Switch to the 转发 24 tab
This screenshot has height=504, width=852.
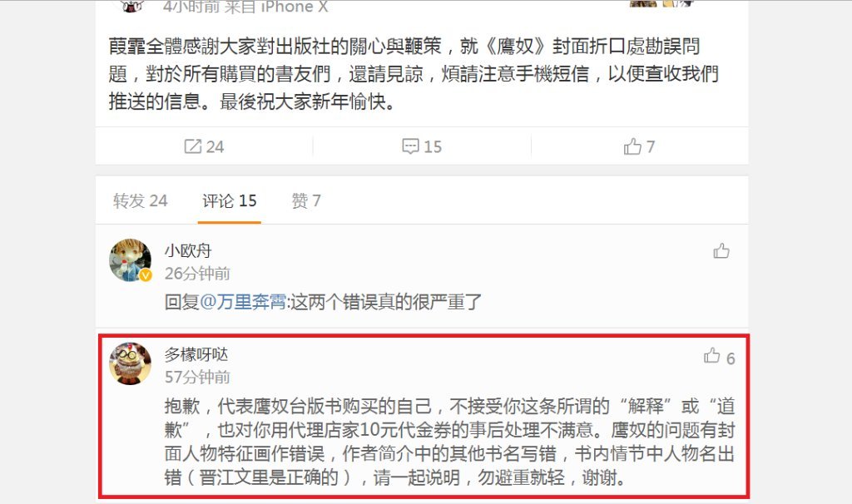(140, 201)
